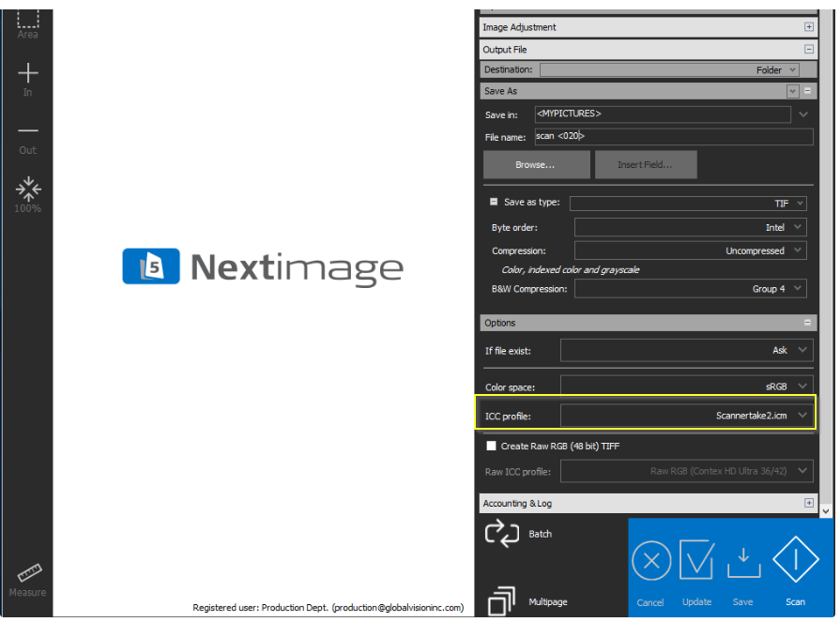Click the Browse... button
The image size is (840, 622).
pos(536,165)
